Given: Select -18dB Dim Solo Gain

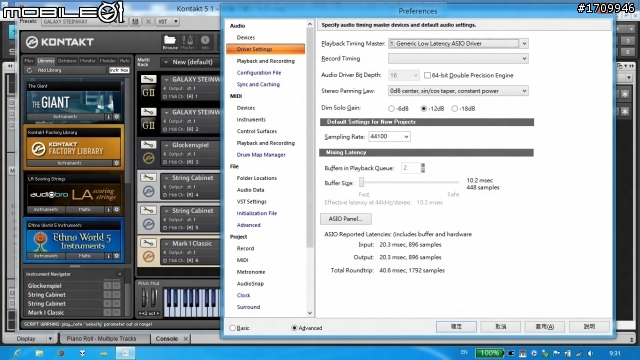Looking at the screenshot, I should click(x=455, y=109).
